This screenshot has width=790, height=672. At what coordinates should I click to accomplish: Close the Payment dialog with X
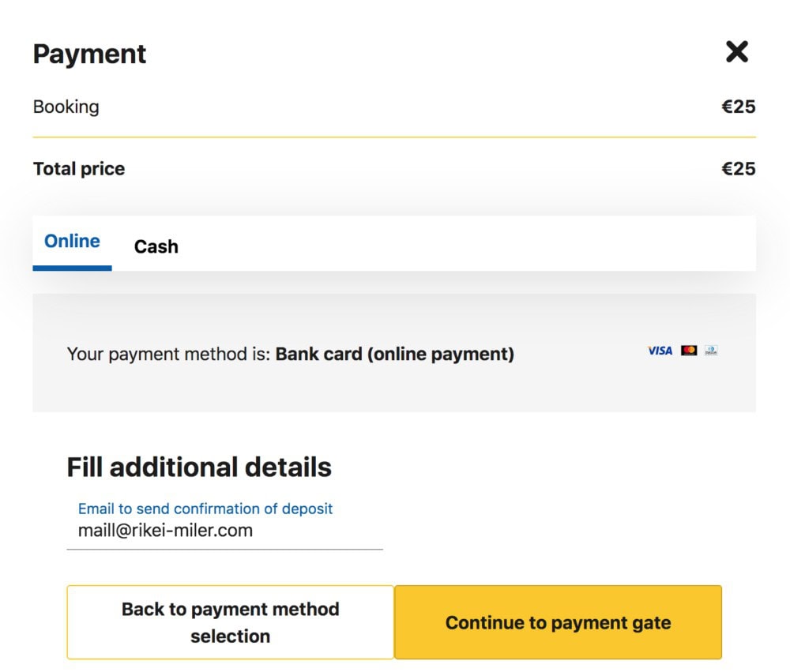pos(736,51)
